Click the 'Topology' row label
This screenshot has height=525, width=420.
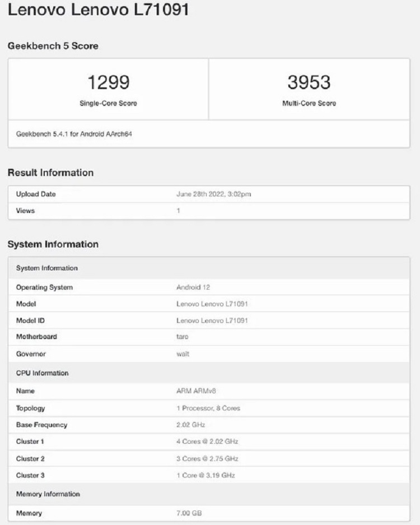pos(30,408)
